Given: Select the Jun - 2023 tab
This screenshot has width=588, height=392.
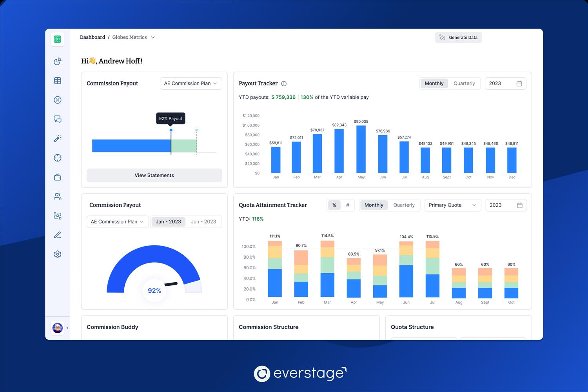Looking at the screenshot, I should tap(203, 221).
